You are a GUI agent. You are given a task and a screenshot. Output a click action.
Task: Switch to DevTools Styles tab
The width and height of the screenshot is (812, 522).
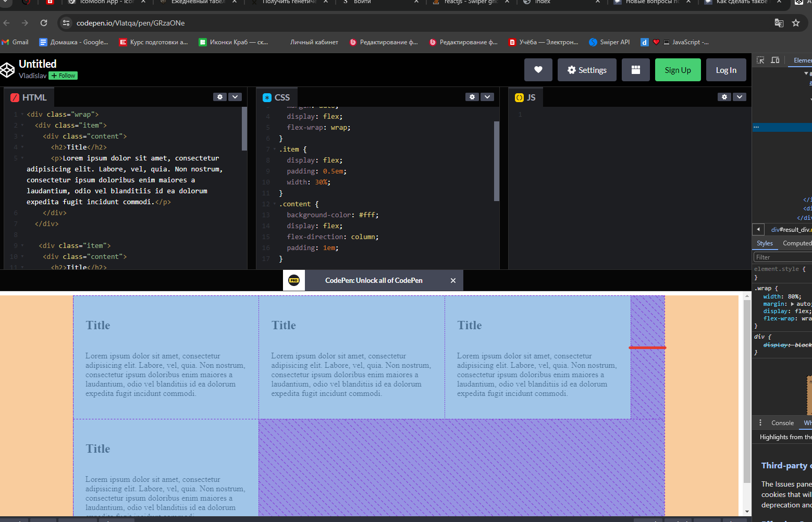click(765, 243)
